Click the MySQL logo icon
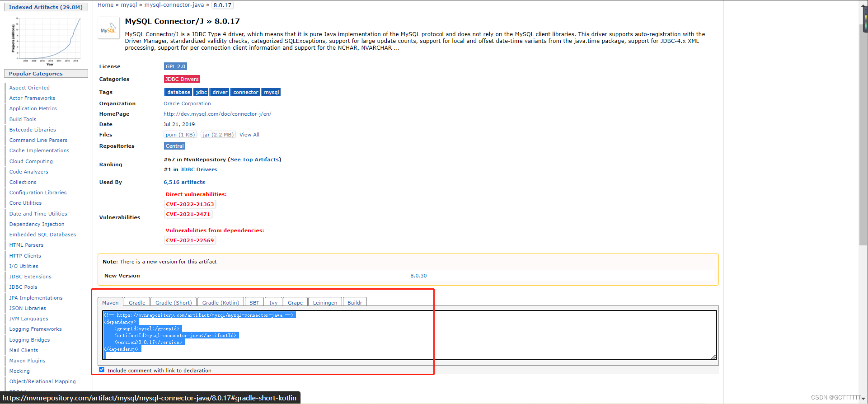This screenshot has width=868, height=404. pyautogui.click(x=108, y=28)
